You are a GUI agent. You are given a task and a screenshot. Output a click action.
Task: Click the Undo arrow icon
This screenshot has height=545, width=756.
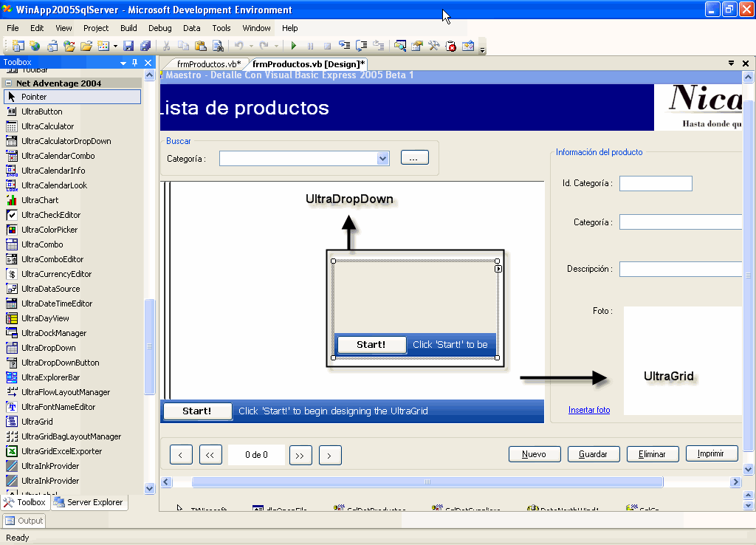238,46
